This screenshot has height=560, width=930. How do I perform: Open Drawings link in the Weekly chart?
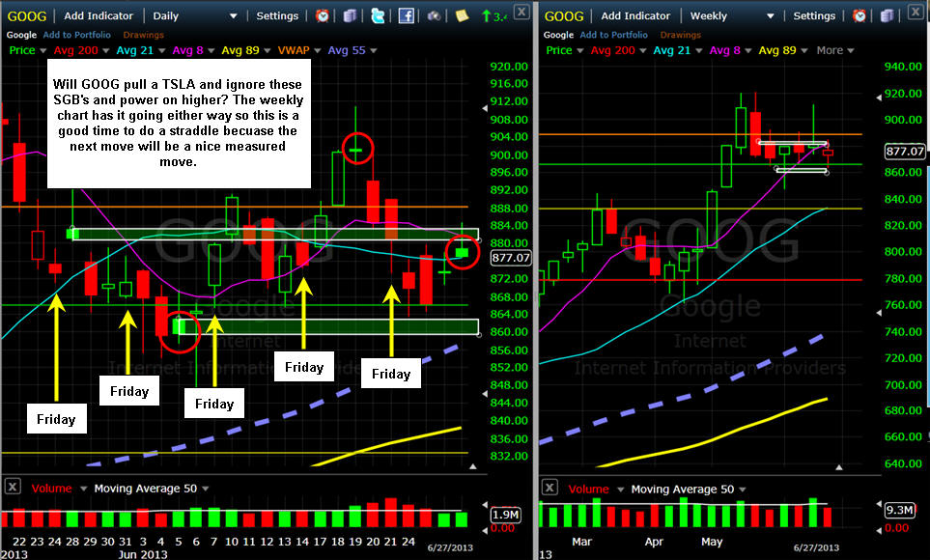click(680, 35)
